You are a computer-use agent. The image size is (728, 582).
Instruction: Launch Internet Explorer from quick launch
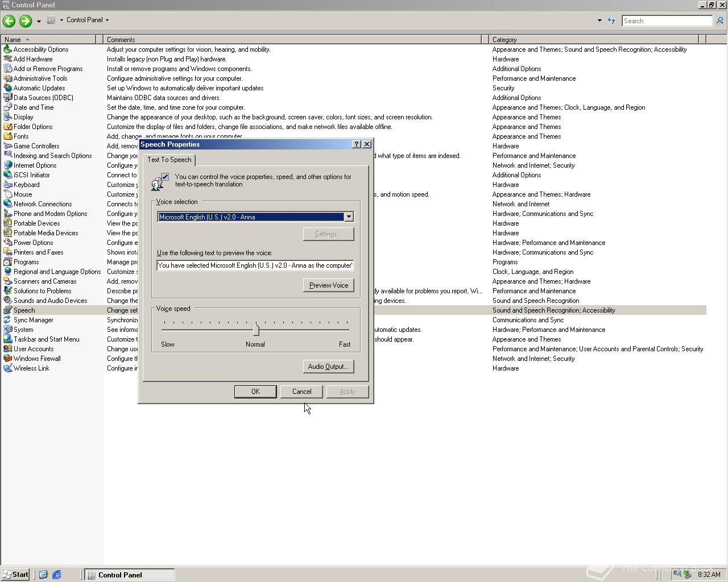coord(57,575)
